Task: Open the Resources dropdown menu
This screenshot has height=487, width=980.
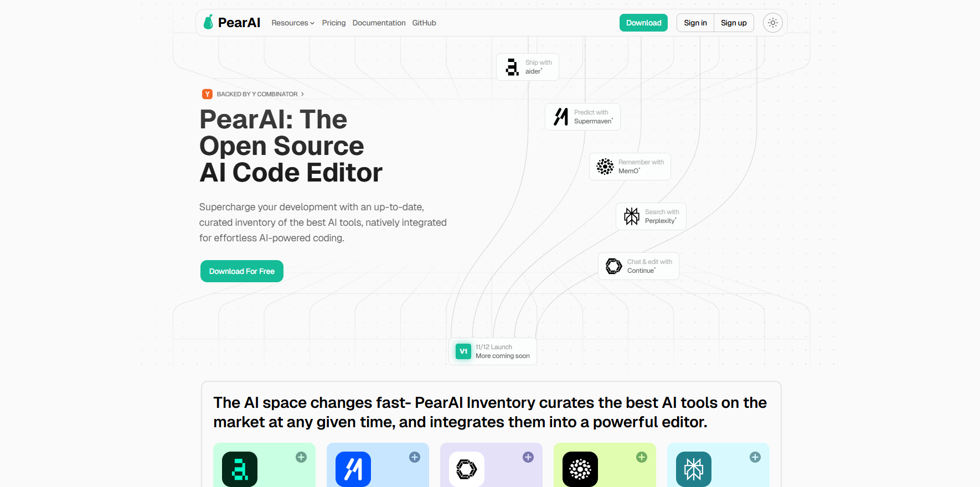Action: [x=293, y=23]
